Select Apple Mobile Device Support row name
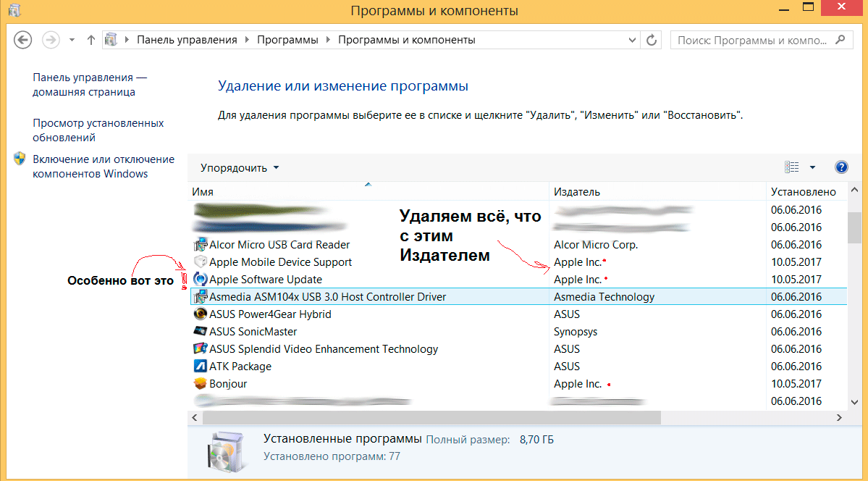 [x=281, y=262]
